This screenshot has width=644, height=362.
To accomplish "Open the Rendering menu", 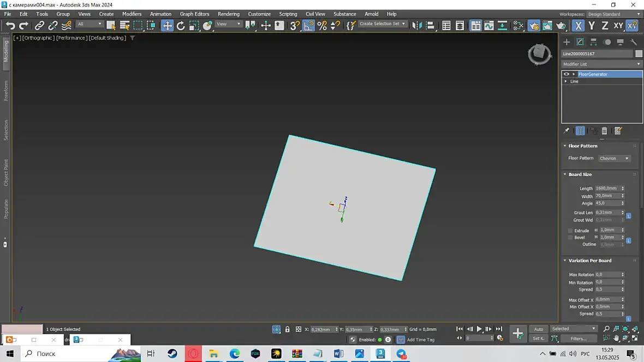I will click(x=228, y=14).
